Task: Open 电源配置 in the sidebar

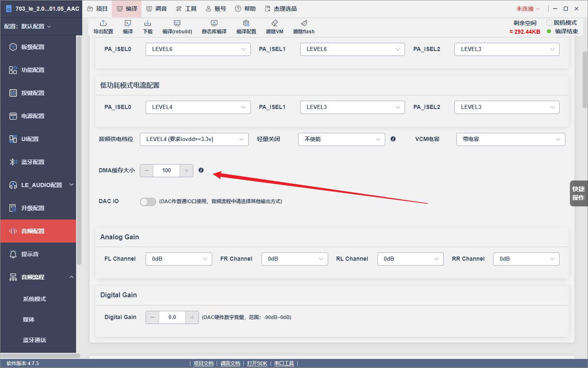Action: tap(38, 116)
